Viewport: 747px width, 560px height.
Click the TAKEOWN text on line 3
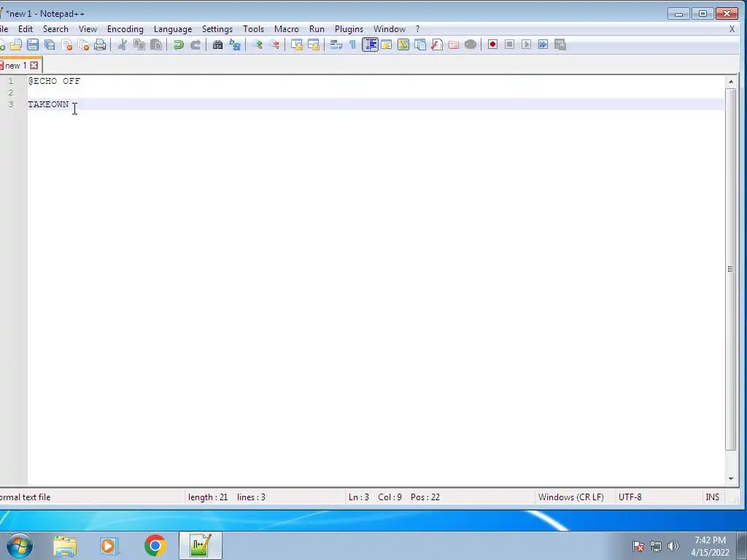tap(48, 104)
